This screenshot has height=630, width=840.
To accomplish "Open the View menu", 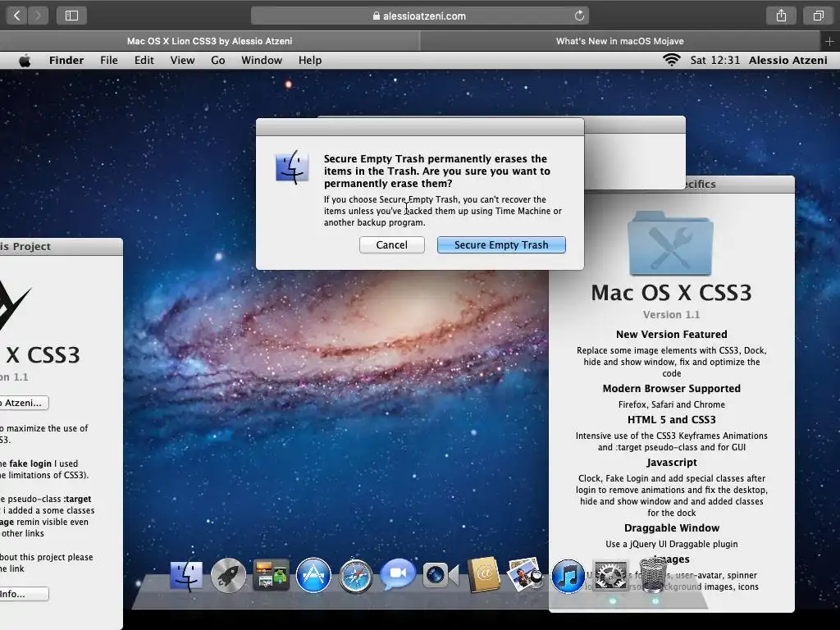I will (x=182, y=60).
